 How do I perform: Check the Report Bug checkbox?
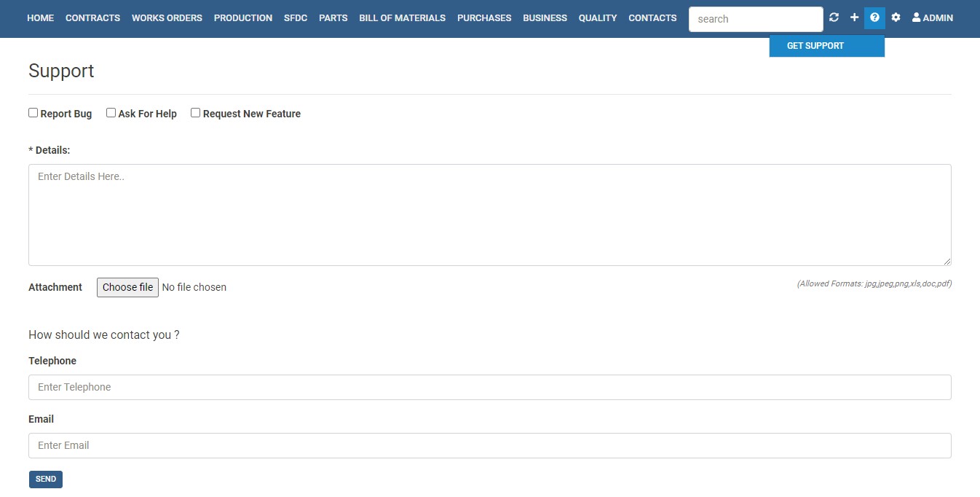pyautogui.click(x=33, y=113)
